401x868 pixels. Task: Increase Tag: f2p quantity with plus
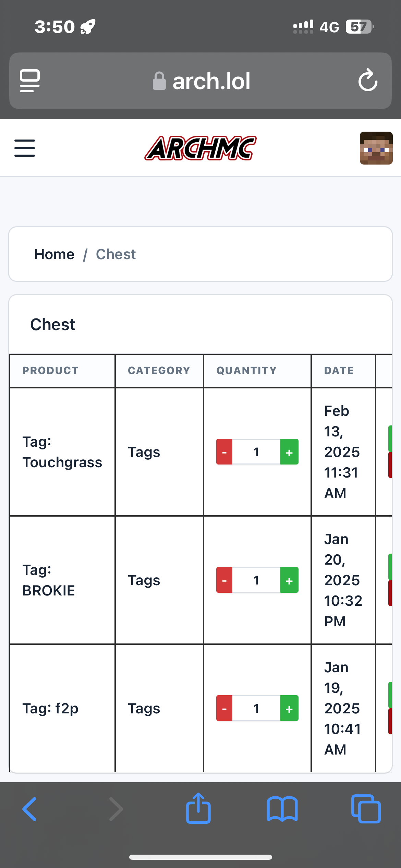click(x=289, y=708)
